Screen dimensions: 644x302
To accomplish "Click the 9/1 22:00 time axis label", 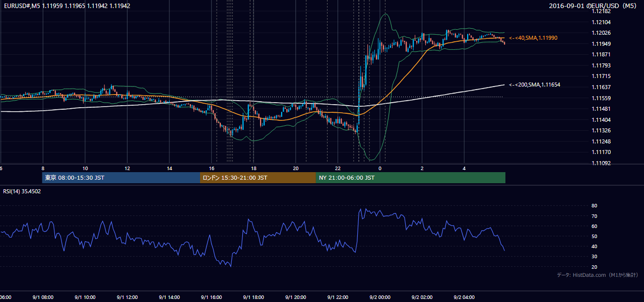I will point(338,297).
